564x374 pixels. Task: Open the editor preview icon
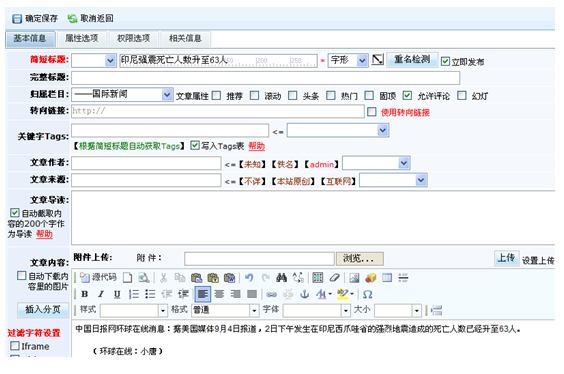point(144,278)
